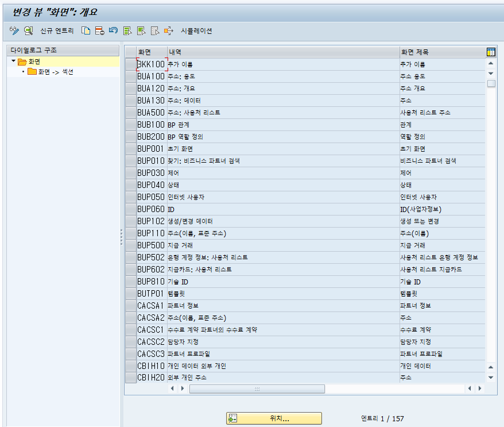Select the row selector for BUA500

[131, 113]
